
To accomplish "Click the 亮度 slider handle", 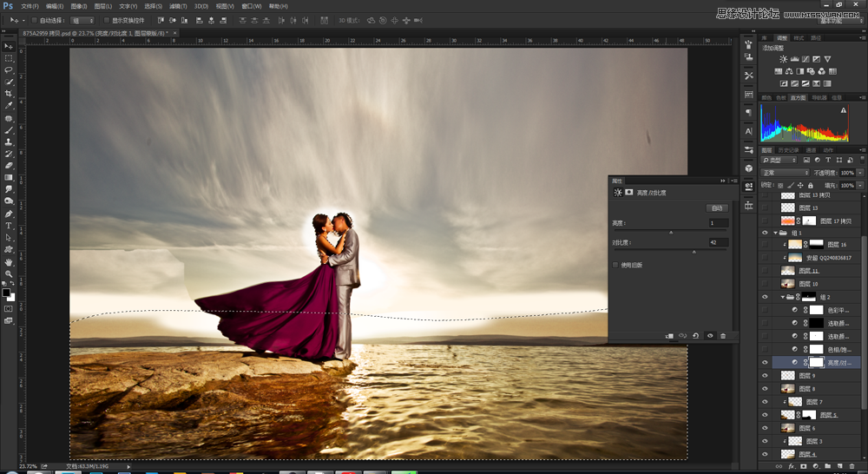I will point(671,233).
